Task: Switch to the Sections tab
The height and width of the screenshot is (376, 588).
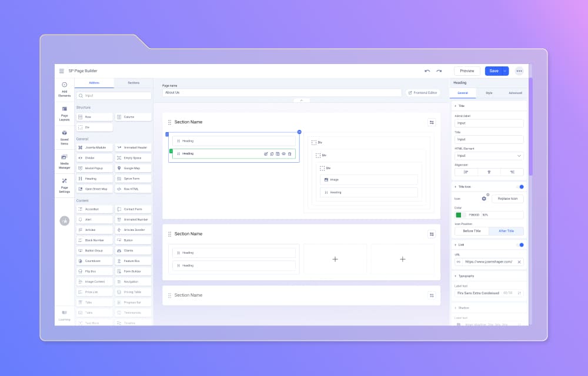Action: coord(133,83)
